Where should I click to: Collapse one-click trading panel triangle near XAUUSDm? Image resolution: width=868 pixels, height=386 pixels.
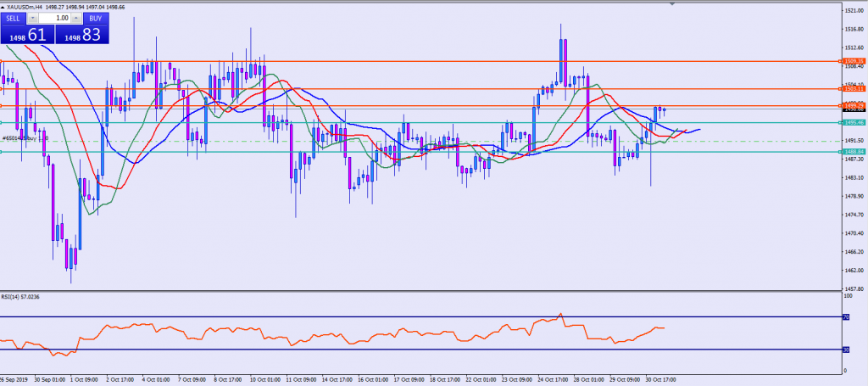(3, 7)
